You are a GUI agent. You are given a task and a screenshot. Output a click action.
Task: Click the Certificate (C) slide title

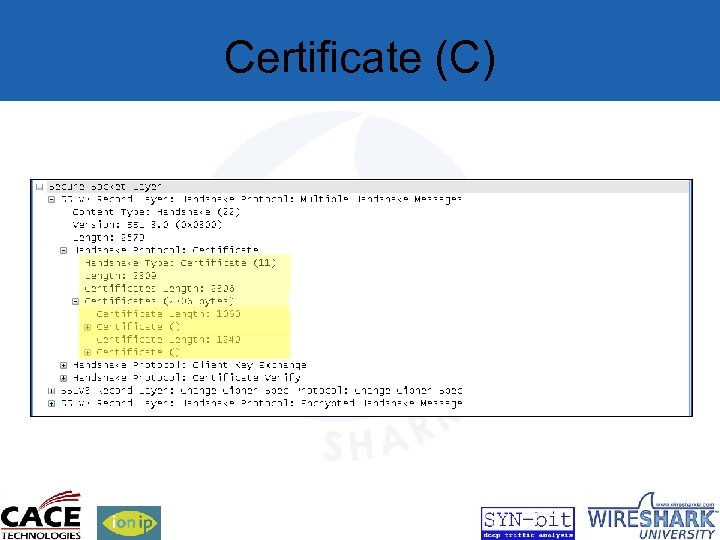tap(360, 57)
